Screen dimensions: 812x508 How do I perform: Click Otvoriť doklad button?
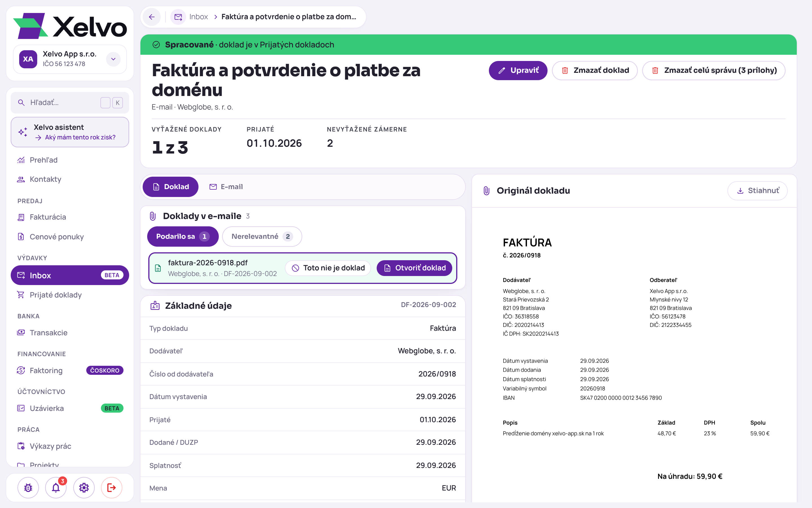[x=414, y=268]
